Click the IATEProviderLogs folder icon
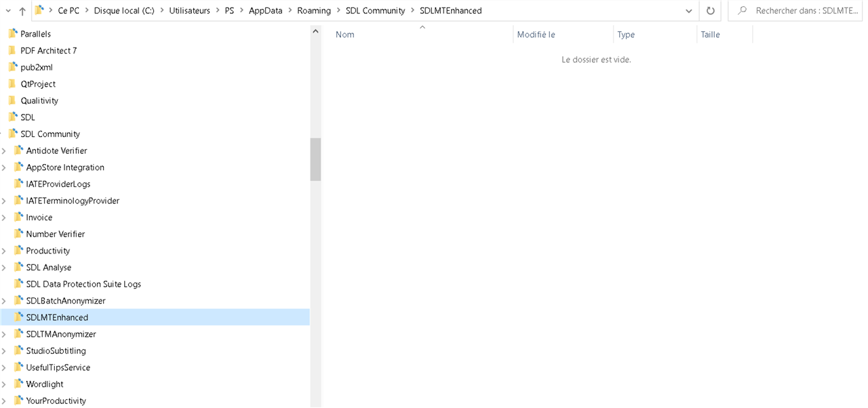The height and width of the screenshot is (408, 868). click(18, 184)
